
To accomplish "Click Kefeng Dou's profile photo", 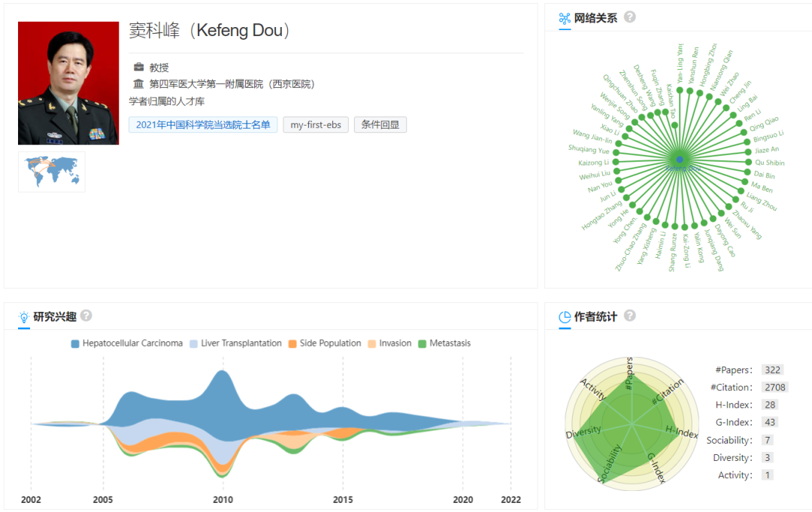I will coord(68,83).
